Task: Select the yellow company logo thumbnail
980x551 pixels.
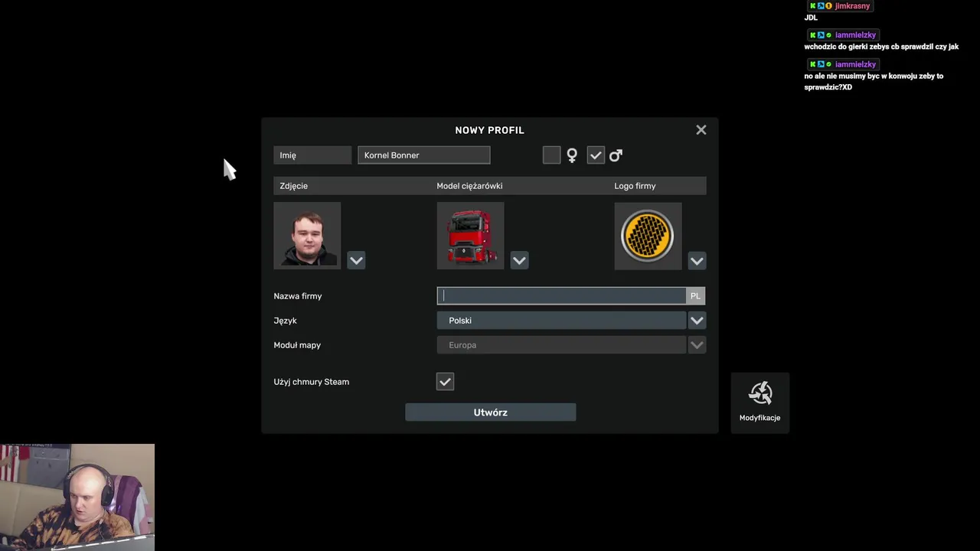Action: pos(648,236)
